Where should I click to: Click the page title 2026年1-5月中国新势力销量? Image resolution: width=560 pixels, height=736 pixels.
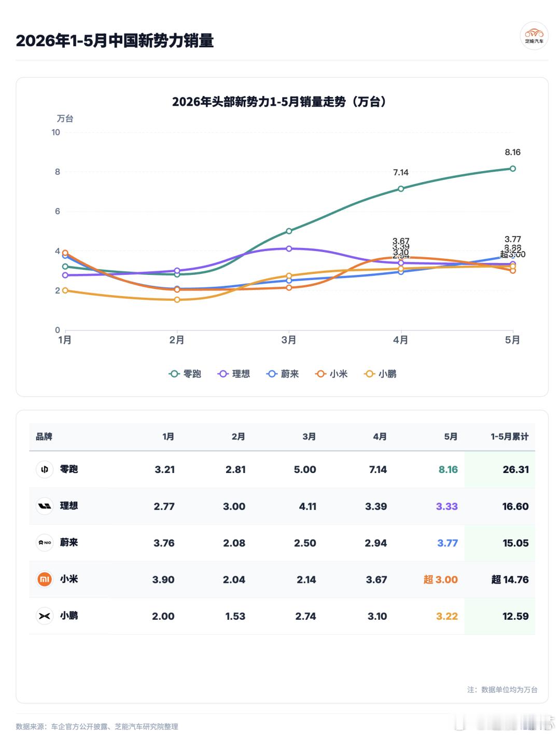[115, 40]
